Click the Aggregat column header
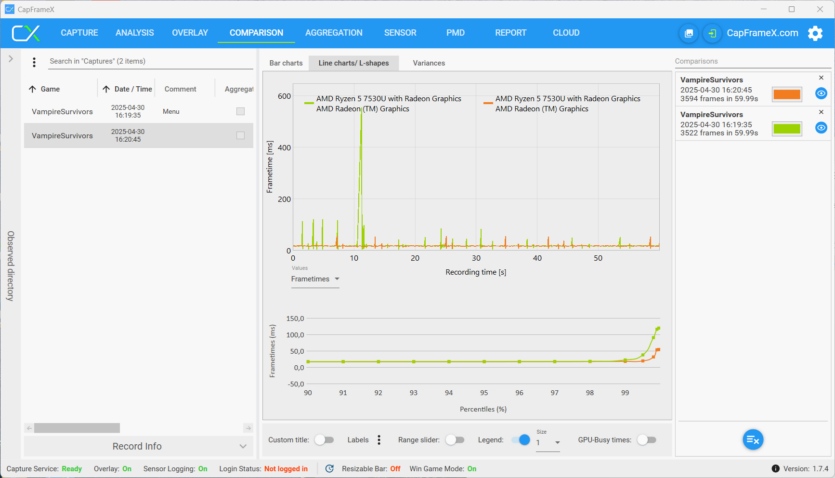 [239, 89]
